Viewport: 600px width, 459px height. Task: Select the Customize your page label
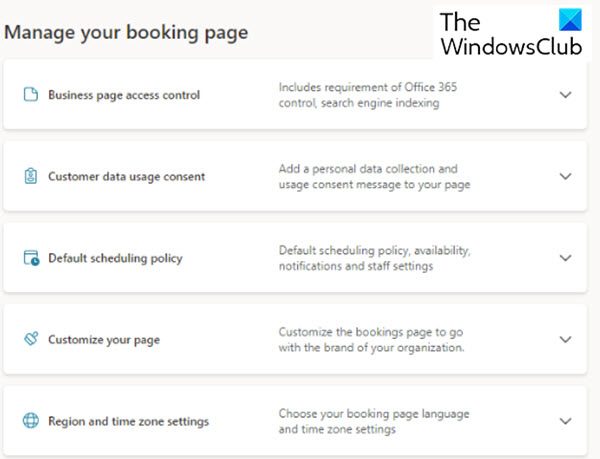click(x=104, y=340)
